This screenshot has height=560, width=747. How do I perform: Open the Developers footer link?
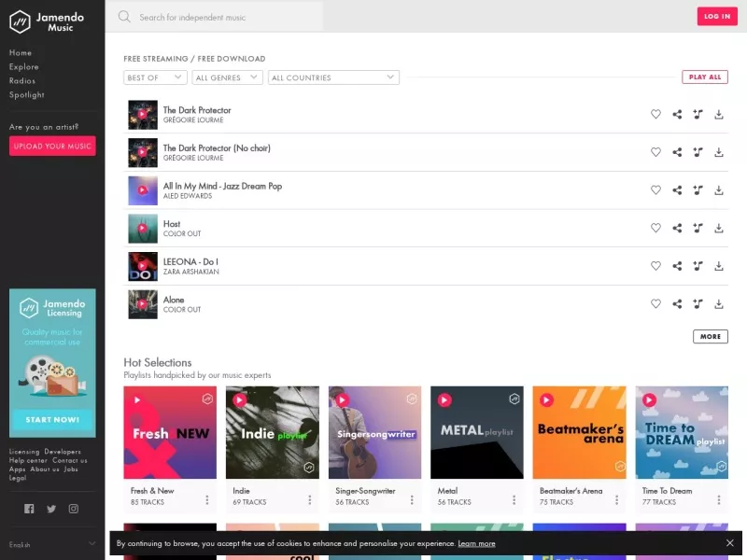tap(63, 452)
